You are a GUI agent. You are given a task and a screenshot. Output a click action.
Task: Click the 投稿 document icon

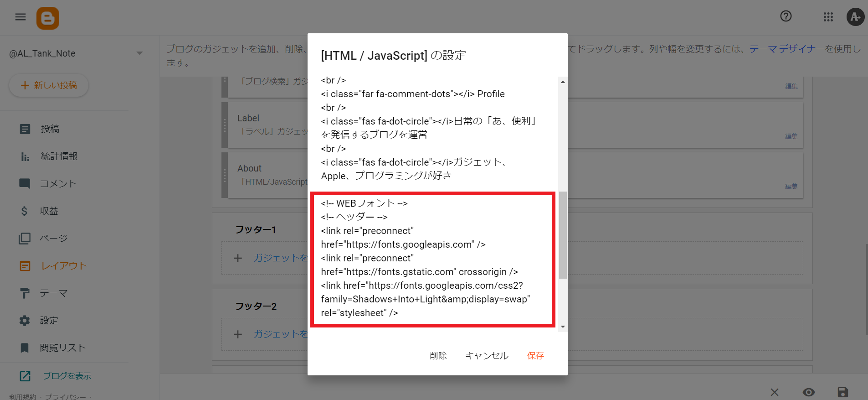[25, 129]
